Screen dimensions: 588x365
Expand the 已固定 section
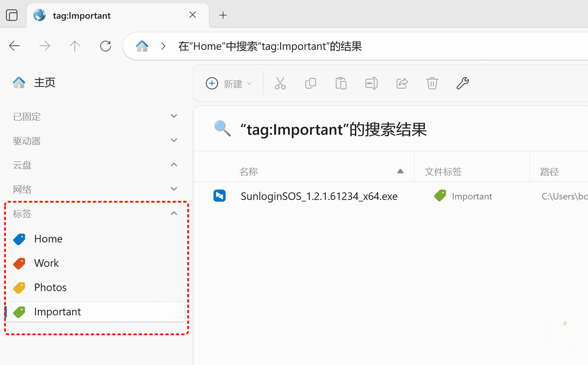point(174,116)
